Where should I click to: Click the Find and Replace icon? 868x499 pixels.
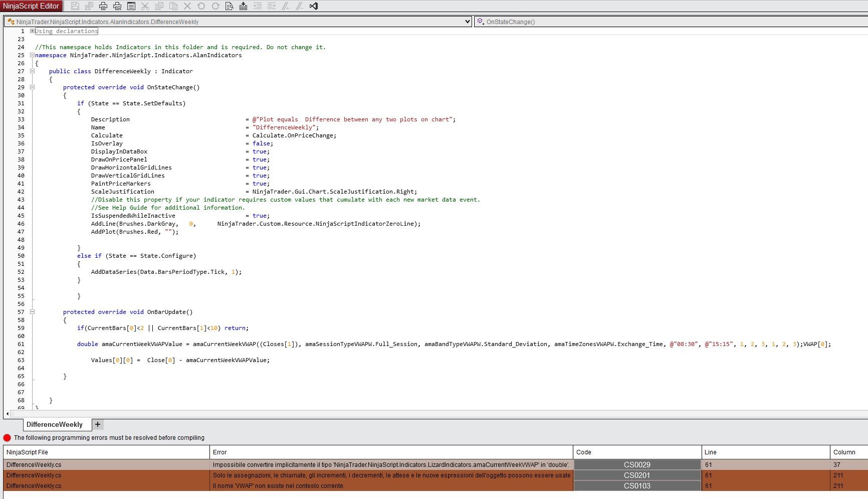click(x=230, y=6)
